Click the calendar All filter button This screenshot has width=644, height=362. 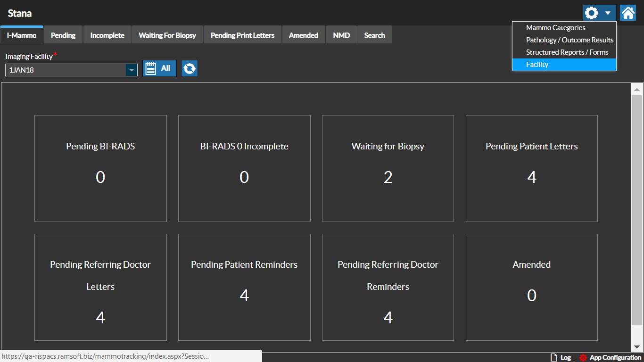[x=159, y=68]
